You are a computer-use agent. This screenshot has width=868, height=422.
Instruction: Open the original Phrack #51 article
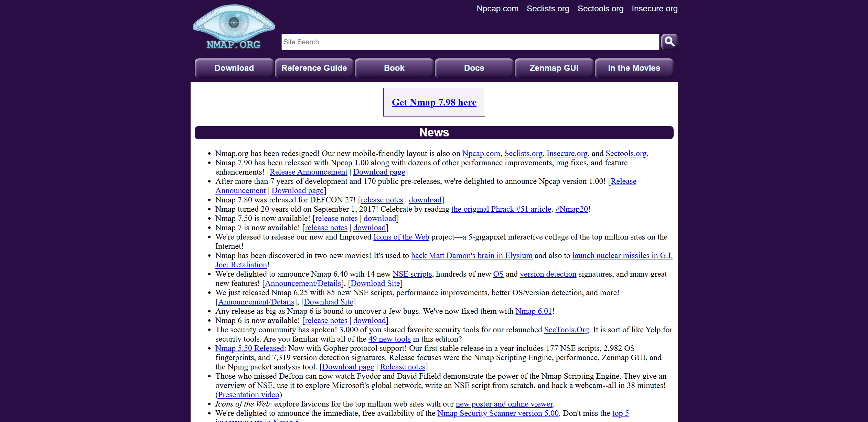click(501, 209)
